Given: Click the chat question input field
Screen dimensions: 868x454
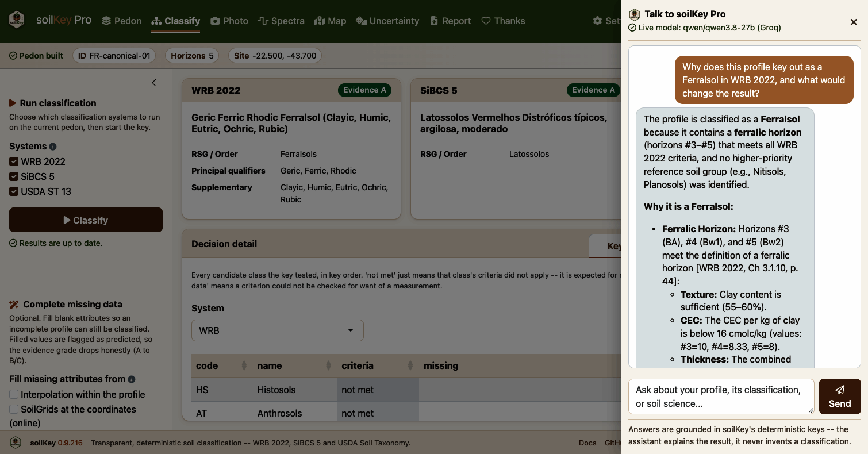Looking at the screenshot, I should [x=721, y=397].
